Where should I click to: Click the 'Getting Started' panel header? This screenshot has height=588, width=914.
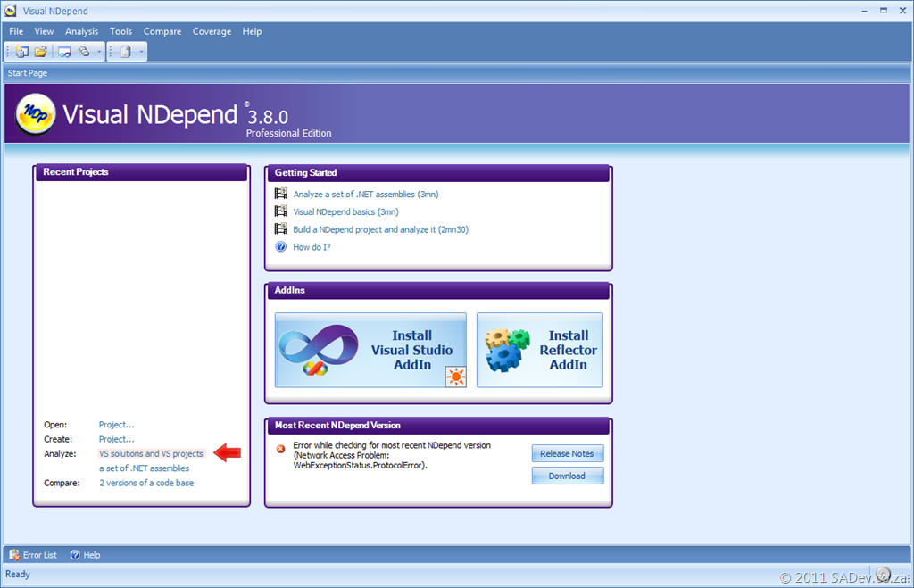click(438, 172)
